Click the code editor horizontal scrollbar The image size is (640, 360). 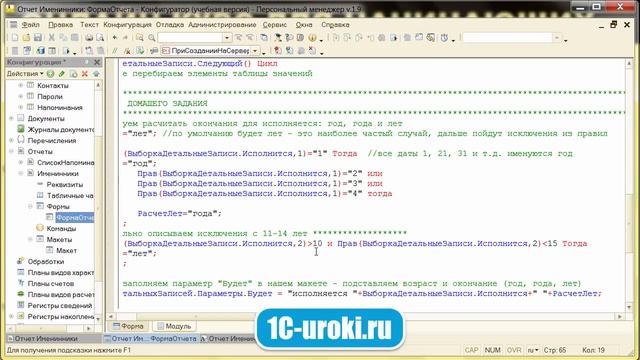coord(365,316)
